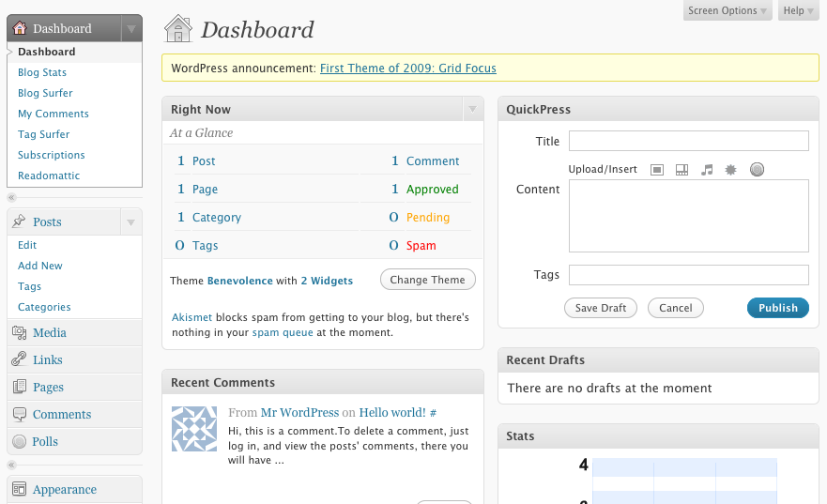
Task: Click the Media icon in sidebar
Action: 19,332
